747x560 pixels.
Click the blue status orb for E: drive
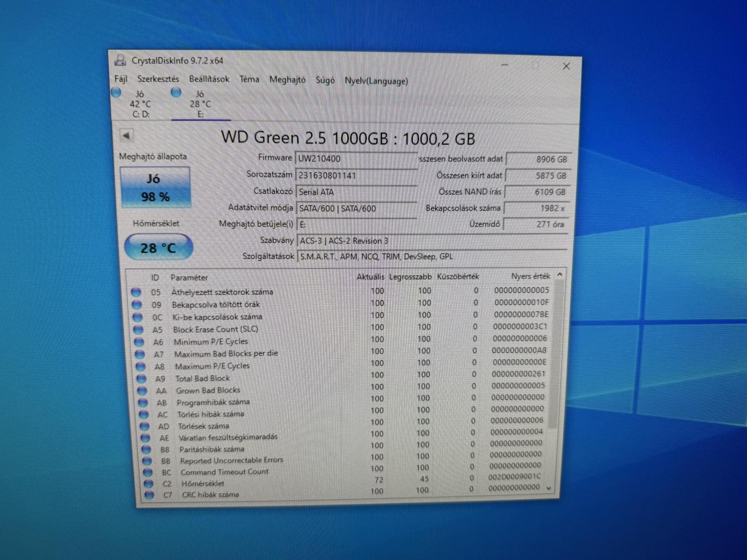pos(176,92)
